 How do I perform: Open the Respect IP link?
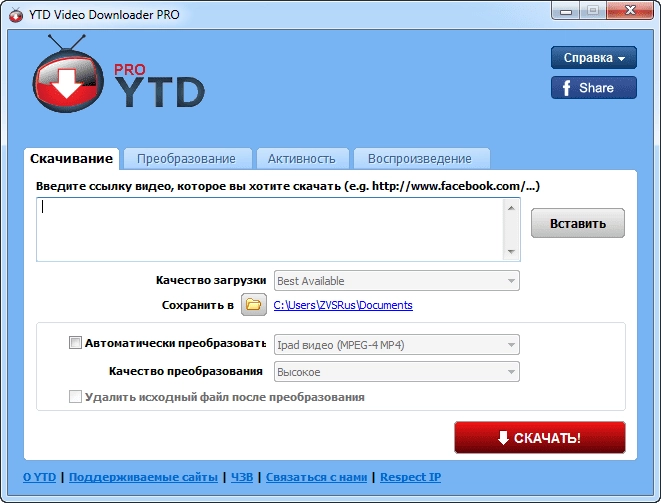pos(411,477)
